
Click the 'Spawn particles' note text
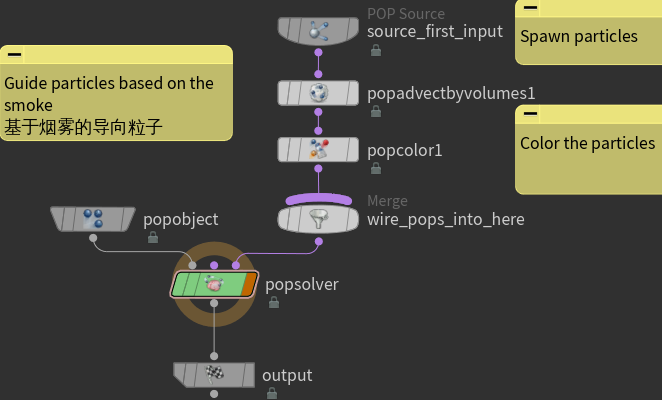(578, 37)
